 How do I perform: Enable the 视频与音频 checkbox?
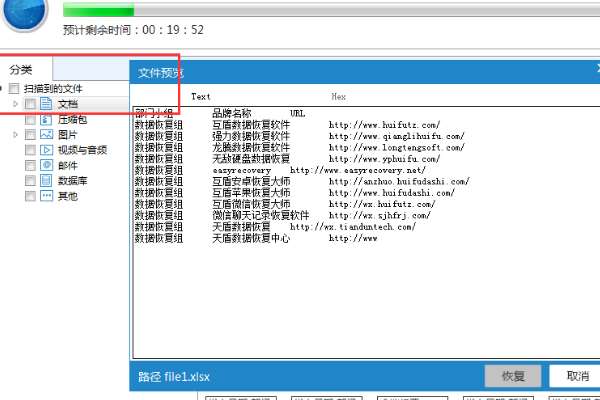30,150
